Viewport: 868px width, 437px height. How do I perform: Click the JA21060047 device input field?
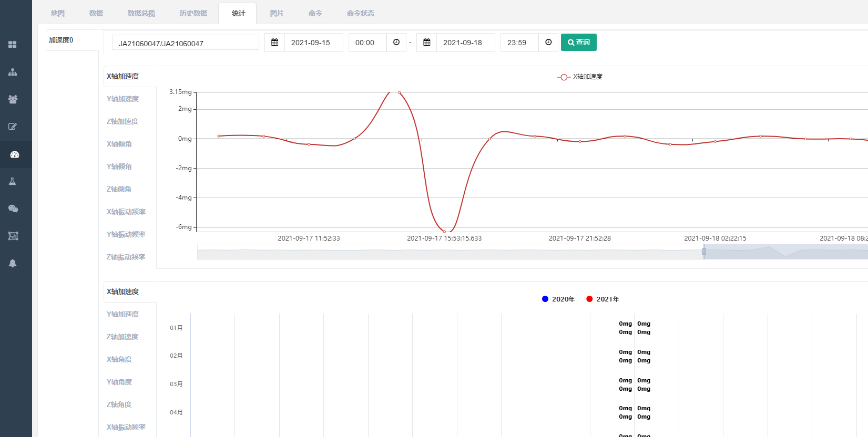pyautogui.click(x=185, y=43)
